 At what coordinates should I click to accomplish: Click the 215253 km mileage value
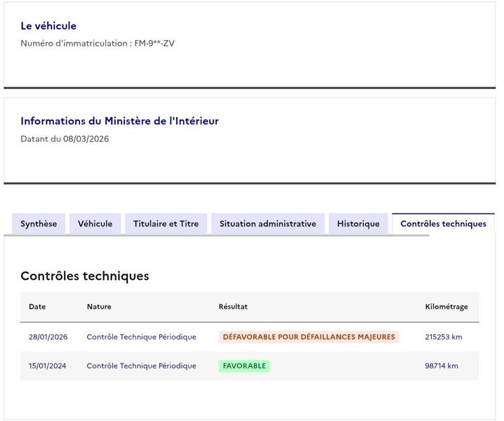coord(444,337)
